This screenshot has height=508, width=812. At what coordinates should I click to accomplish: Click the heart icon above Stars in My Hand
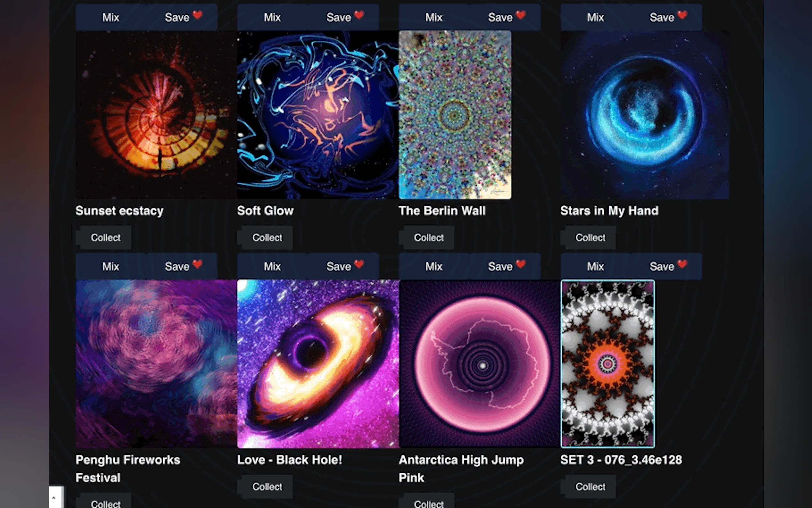(682, 15)
